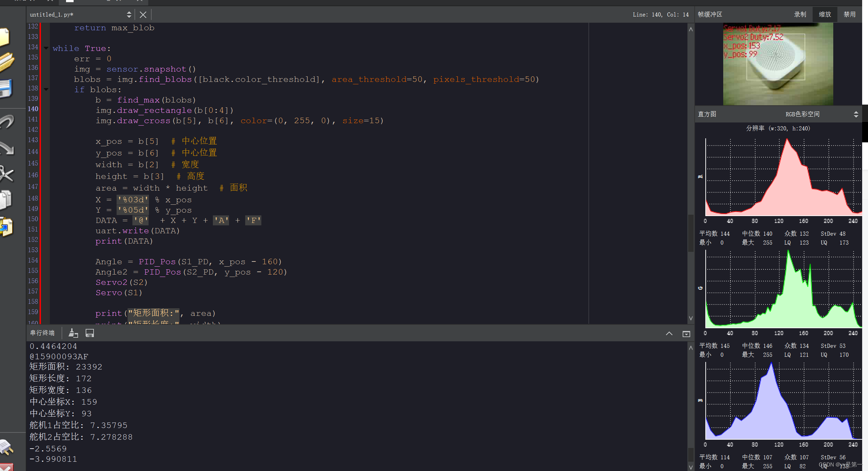Toggle the 录制 record button

(x=800, y=14)
